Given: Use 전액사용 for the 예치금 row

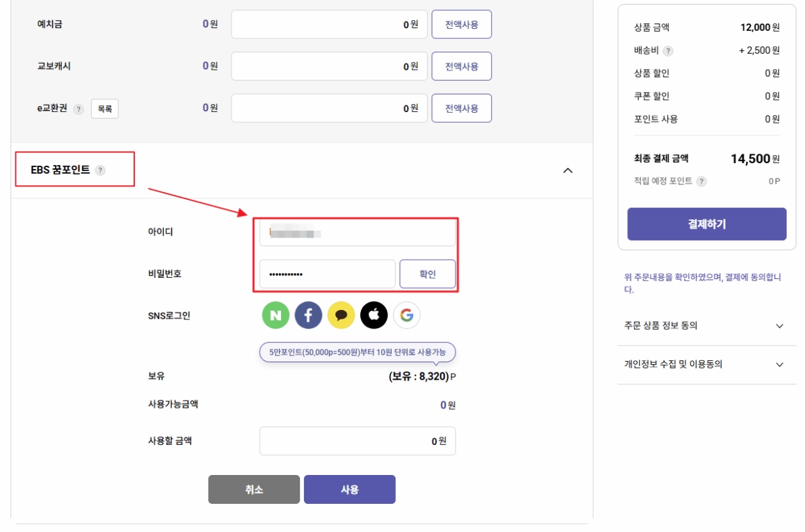Looking at the screenshot, I should [462, 24].
